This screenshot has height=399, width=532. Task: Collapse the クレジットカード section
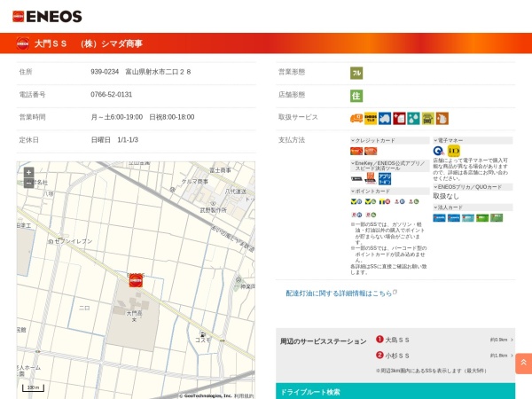(389, 140)
